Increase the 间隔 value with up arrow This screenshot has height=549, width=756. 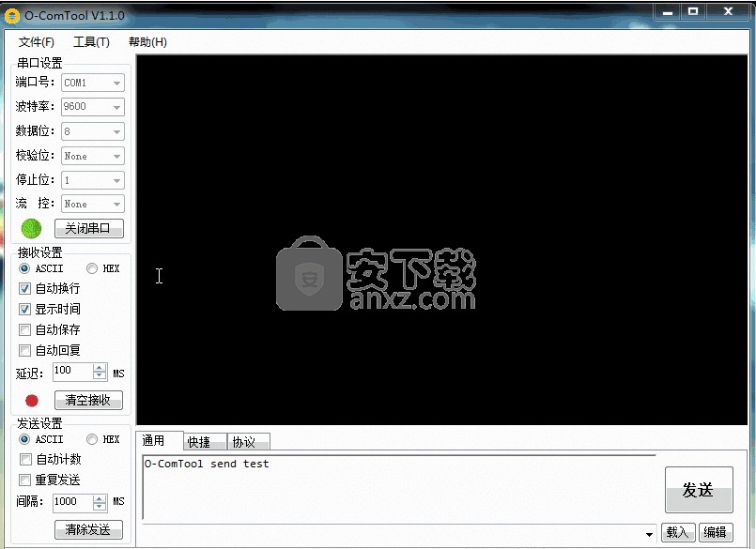click(x=100, y=498)
